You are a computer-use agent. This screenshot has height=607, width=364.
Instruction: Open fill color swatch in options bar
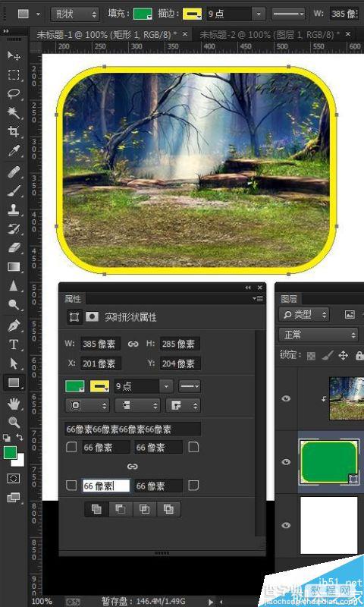[143, 14]
